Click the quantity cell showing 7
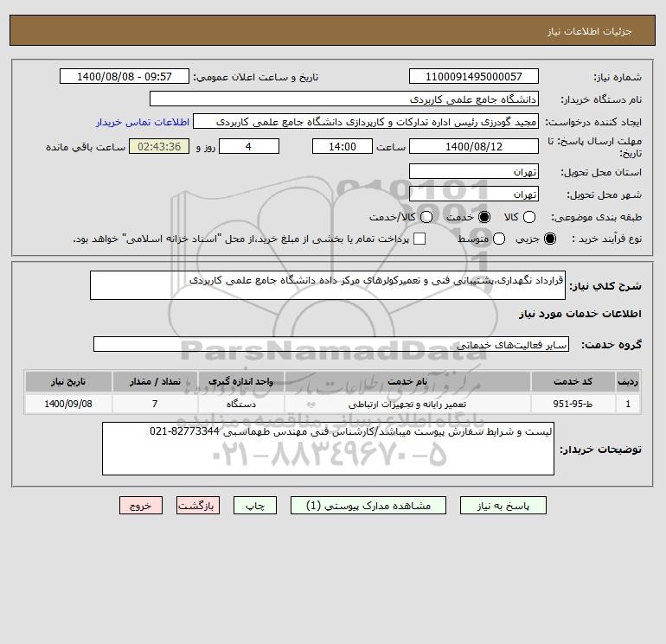This screenshot has width=666, height=644. (x=155, y=404)
